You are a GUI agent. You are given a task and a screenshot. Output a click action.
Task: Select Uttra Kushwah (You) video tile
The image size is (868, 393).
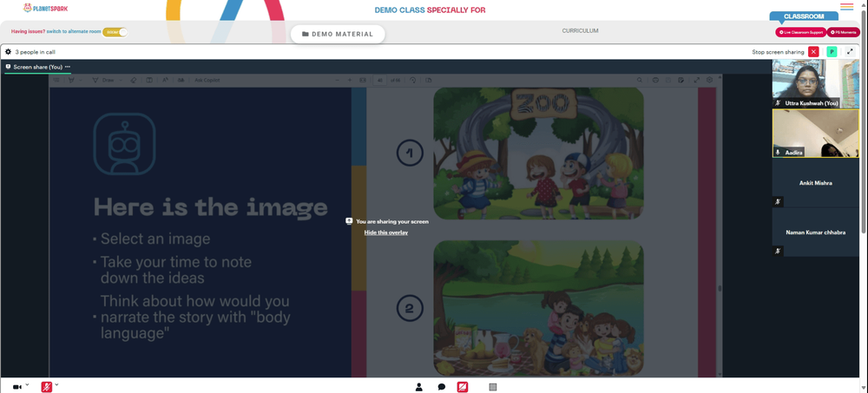pos(815,83)
